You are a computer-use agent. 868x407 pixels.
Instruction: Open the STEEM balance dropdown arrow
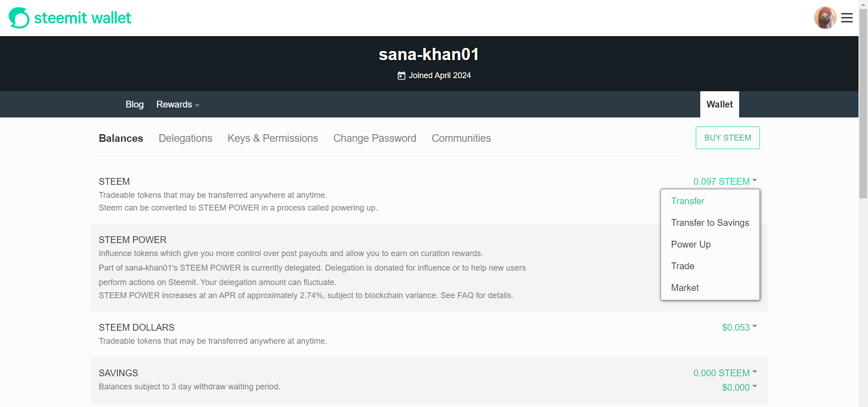pyautogui.click(x=755, y=180)
